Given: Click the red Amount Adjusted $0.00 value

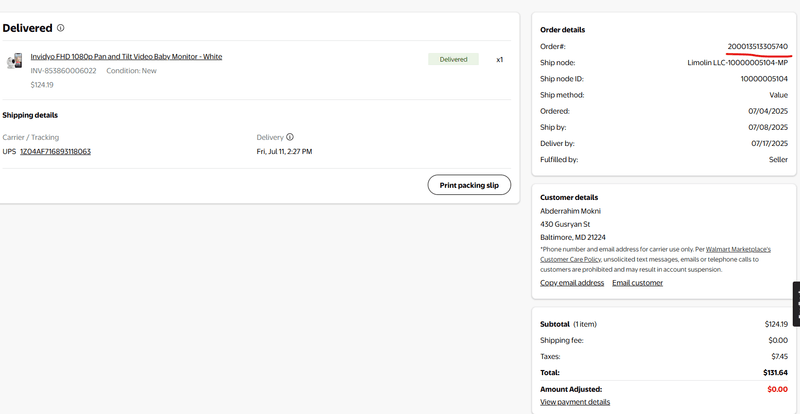Looking at the screenshot, I should [776, 389].
